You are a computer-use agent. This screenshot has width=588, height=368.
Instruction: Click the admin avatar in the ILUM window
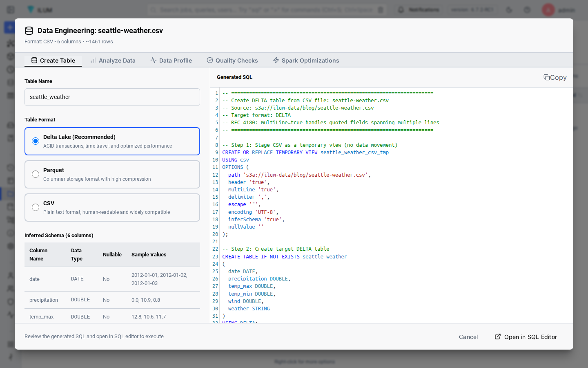click(x=548, y=10)
